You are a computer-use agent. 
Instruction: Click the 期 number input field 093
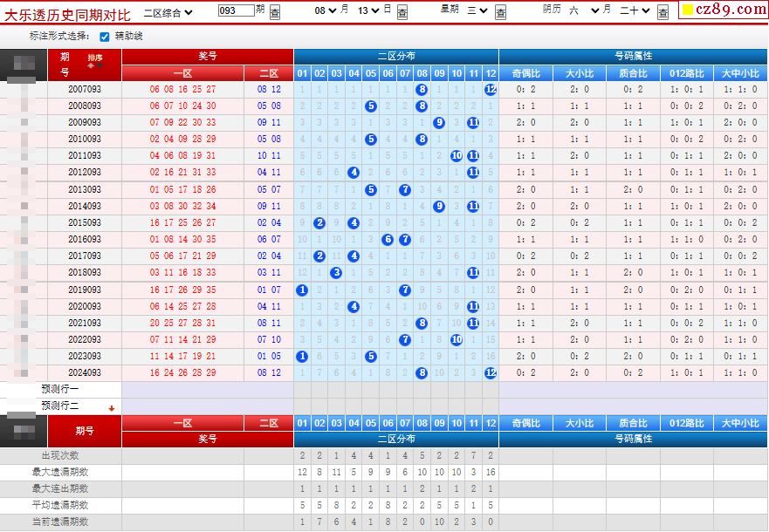(237, 10)
